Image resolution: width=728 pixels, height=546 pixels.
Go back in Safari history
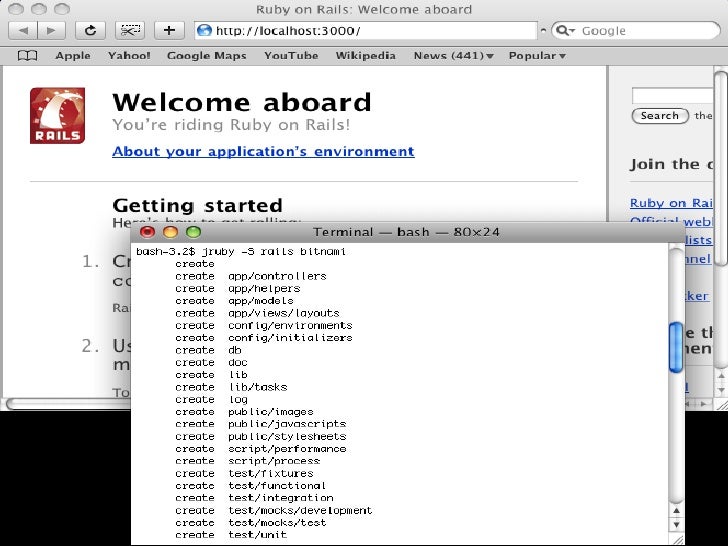[23, 31]
